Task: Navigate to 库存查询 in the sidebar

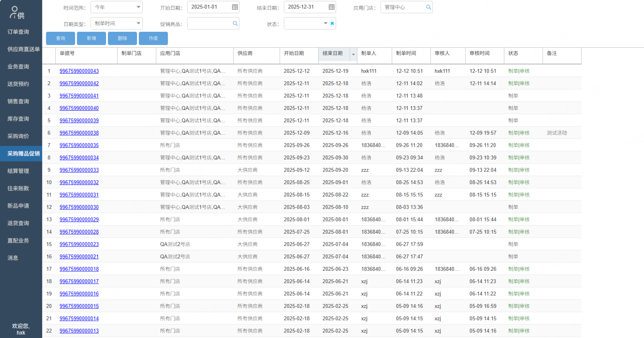Action: [x=18, y=119]
